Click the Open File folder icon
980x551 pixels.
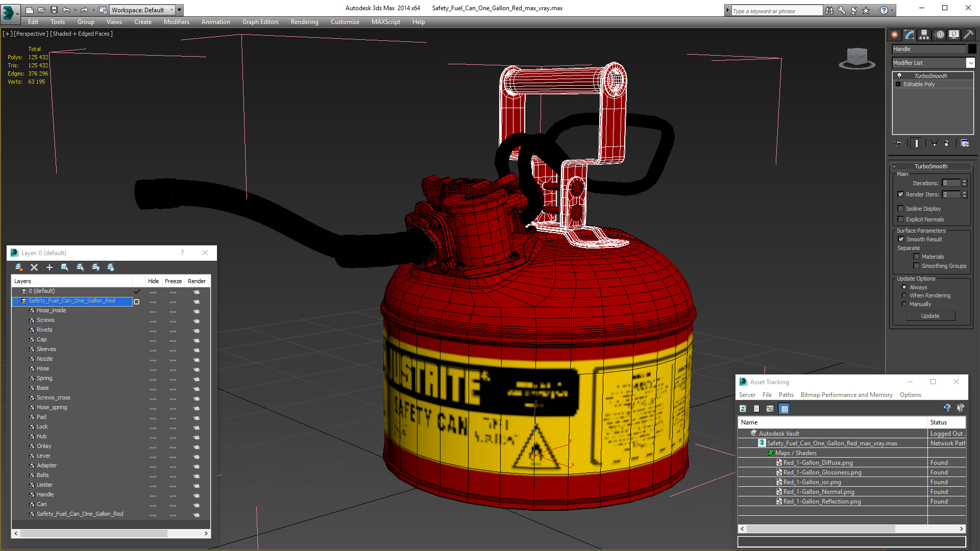[41, 10]
